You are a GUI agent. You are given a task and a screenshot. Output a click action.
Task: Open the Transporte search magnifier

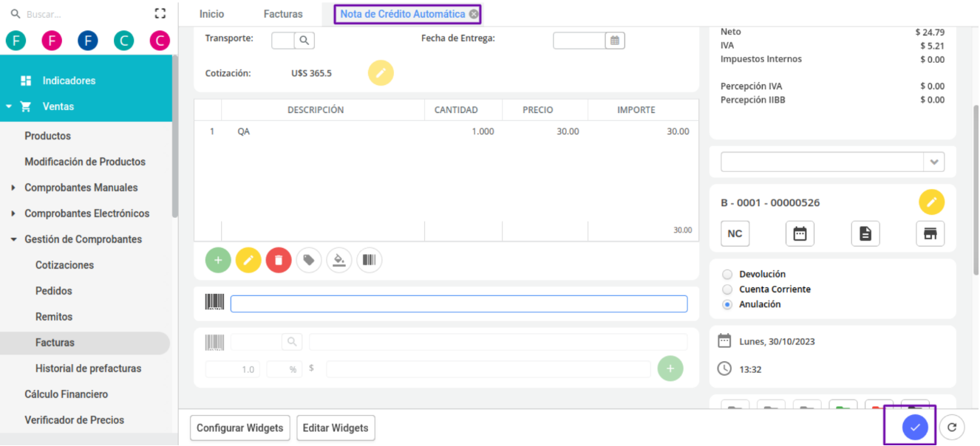pos(304,41)
